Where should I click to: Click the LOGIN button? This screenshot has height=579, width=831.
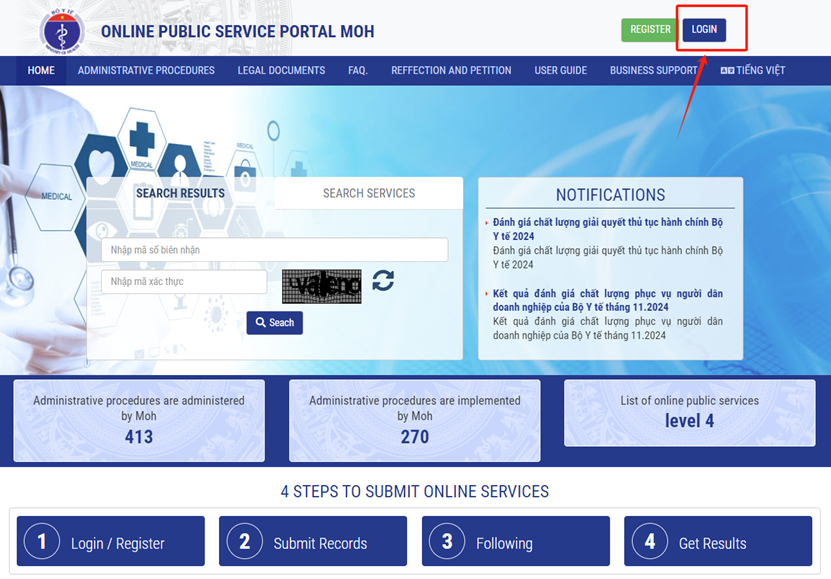[704, 30]
